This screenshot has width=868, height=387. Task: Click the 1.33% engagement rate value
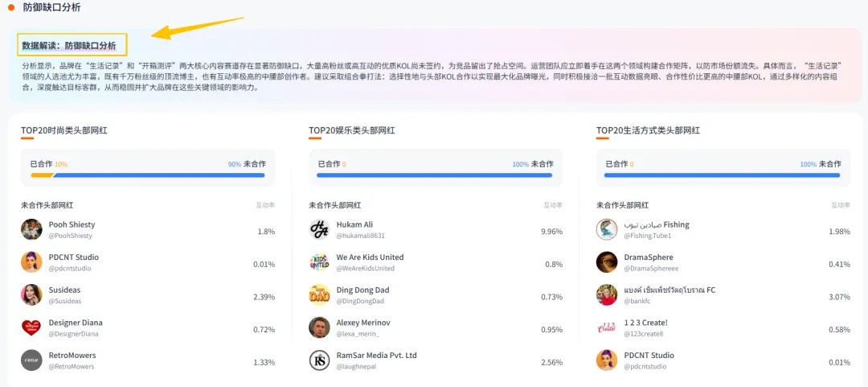264,362
